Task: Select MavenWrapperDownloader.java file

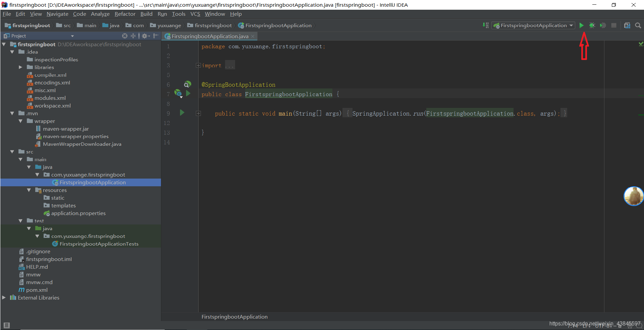Action: tap(82, 144)
